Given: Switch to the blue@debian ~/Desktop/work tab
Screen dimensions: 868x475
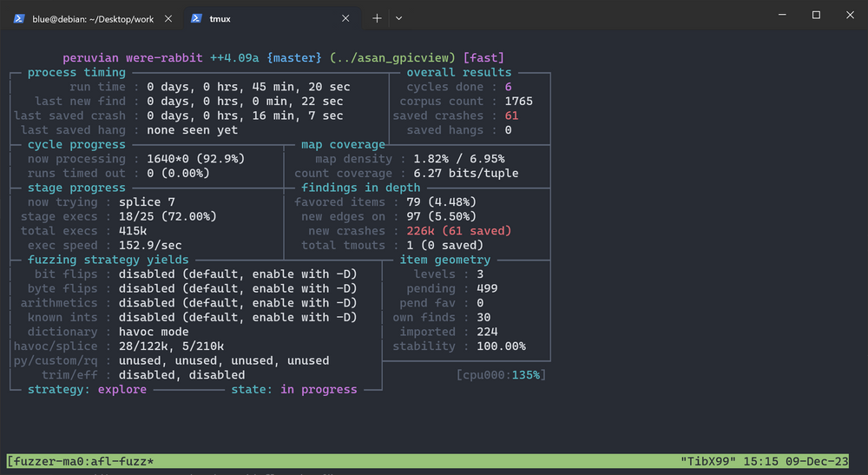Looking at the screenshot, I should (90, 17).
